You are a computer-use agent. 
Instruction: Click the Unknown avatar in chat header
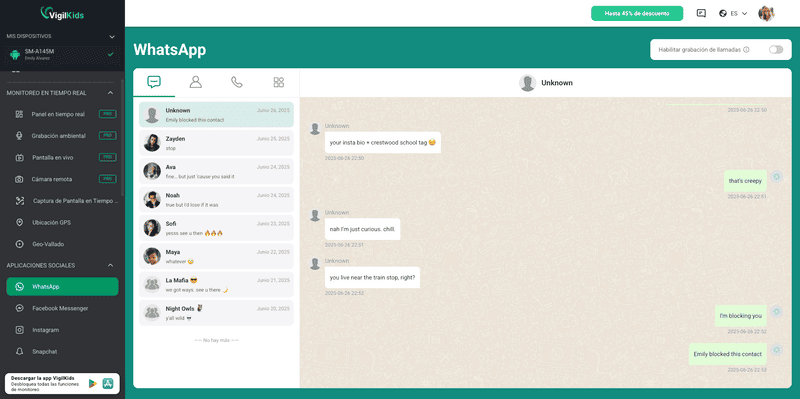pos(528,83)
